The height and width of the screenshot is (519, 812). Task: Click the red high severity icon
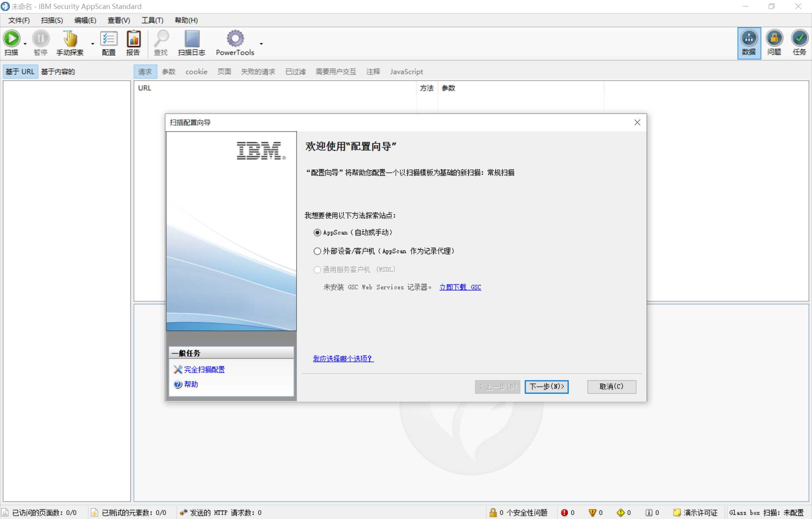click(564, 513)
